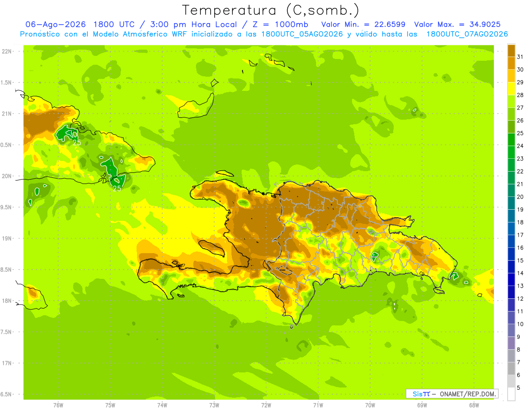Image resolution: width=532 pixels, height=411 pixels.
Task: Click the '76W' longitude label
Action: click(x=58, y=405)
